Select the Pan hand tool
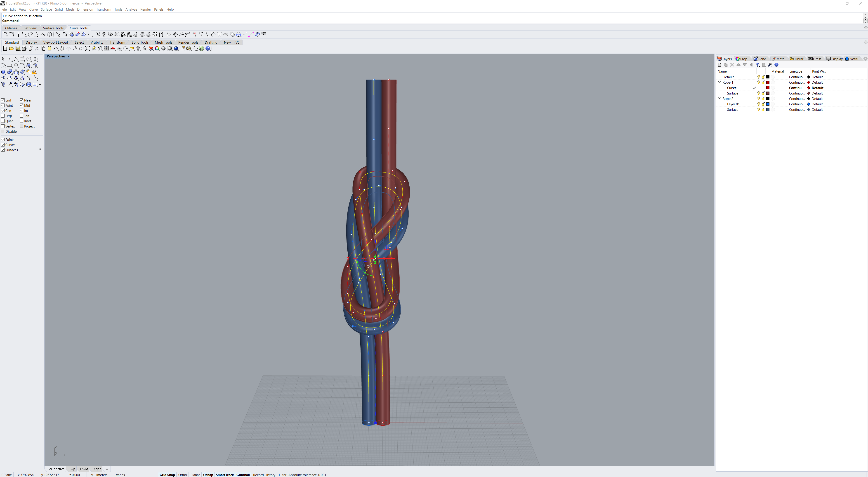The image size is (868, 477). click(x=62, y=49)
